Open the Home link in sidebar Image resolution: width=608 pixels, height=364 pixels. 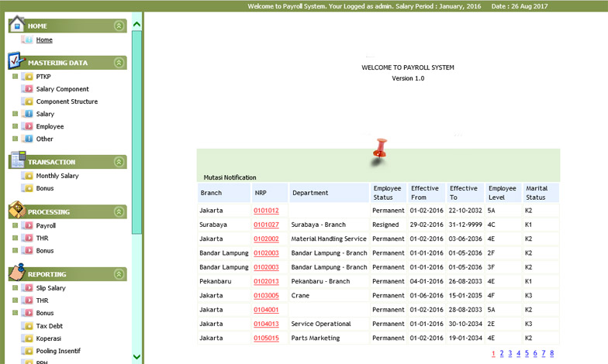click(44, 39)
